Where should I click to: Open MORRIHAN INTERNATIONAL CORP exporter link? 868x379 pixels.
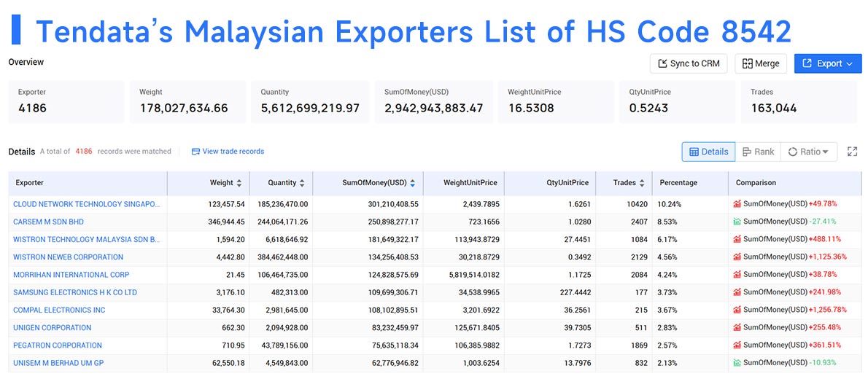pos(71,275)
